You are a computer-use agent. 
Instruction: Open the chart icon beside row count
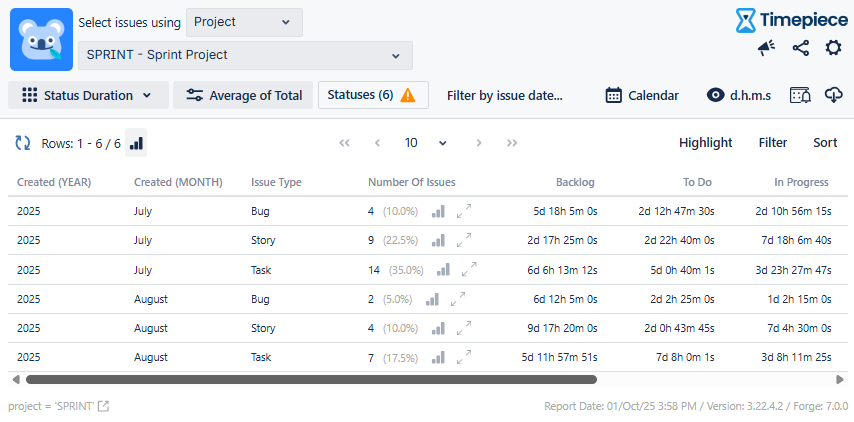click(x=137, y=143)
